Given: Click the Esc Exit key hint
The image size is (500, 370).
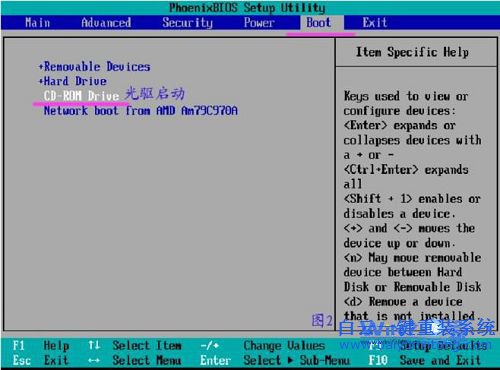Looking at the screenshot, I should 40,360.
